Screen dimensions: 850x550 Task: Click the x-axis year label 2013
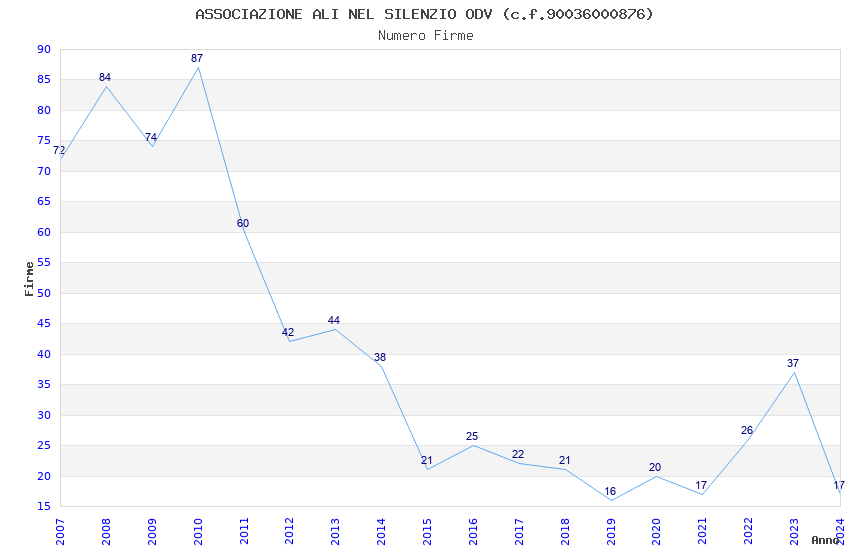point(335,532)
